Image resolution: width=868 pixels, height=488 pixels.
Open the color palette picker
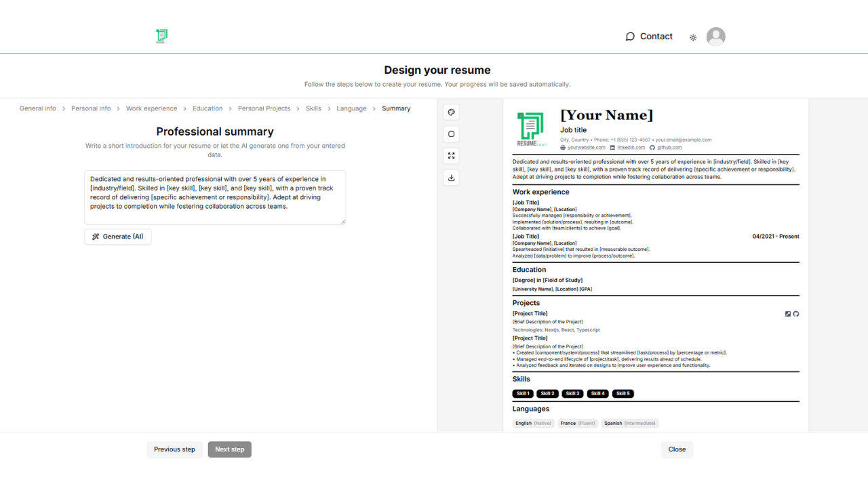pyautogui.click(x=452, y=113)
